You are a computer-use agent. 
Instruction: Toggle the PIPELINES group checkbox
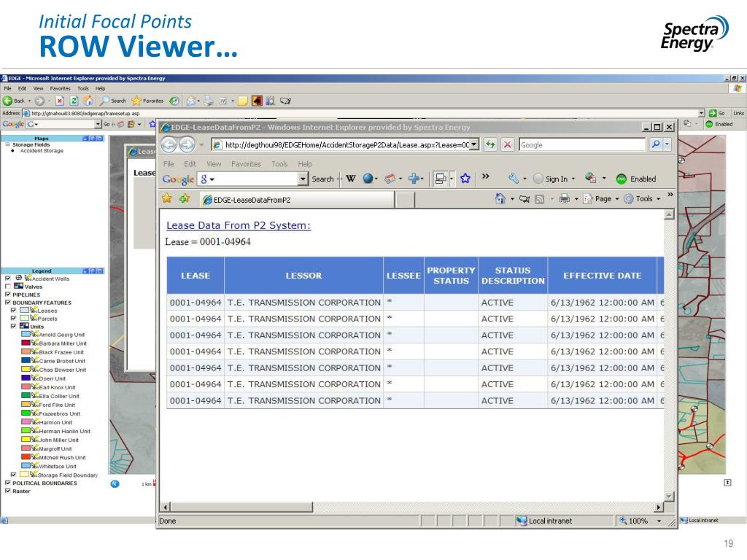pos(7,295)
